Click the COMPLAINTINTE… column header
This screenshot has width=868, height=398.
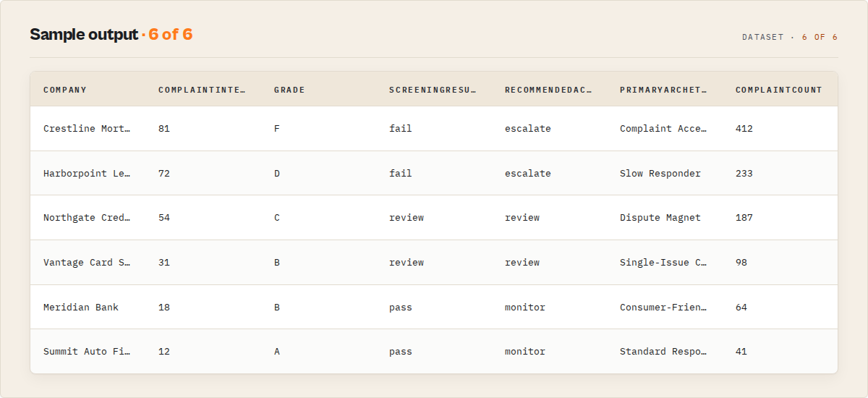[x=202, y=90]
